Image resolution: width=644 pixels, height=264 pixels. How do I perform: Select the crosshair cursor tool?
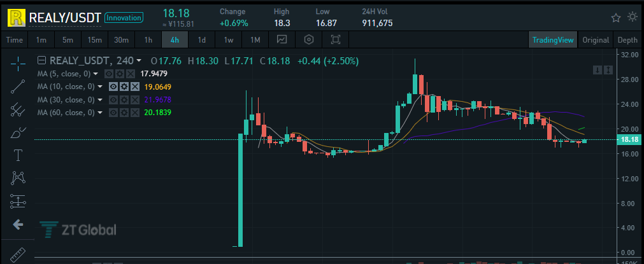point(18,62)
